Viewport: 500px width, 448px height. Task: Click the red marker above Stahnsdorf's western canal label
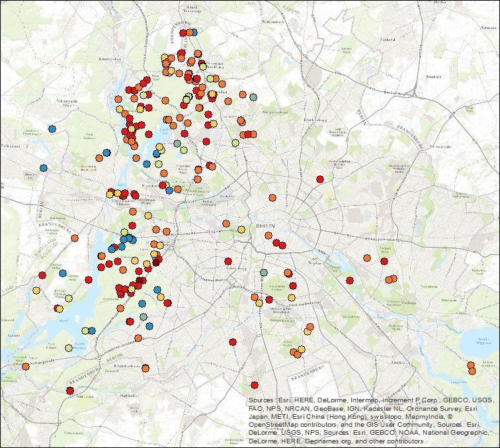(70, 390)
